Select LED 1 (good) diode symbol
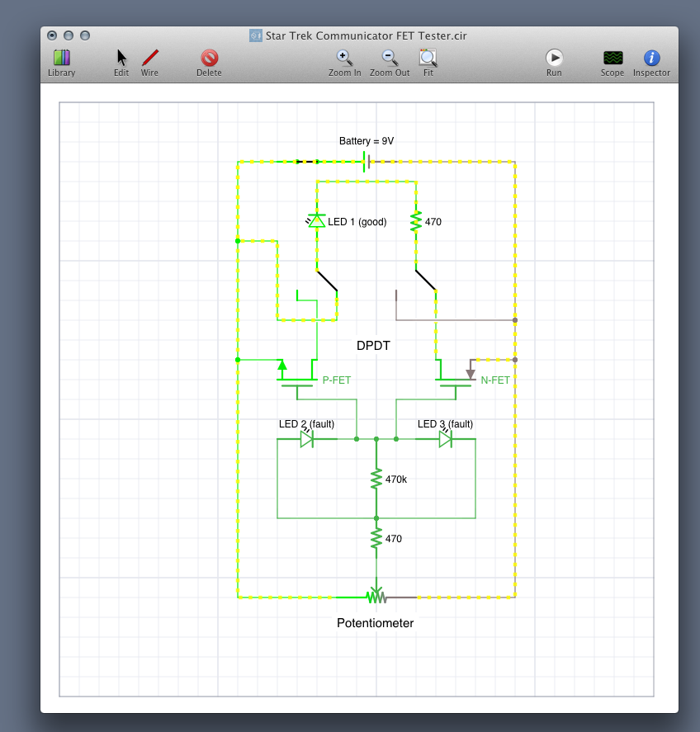This screenshot has width=700, height=732. click(316, 220)
